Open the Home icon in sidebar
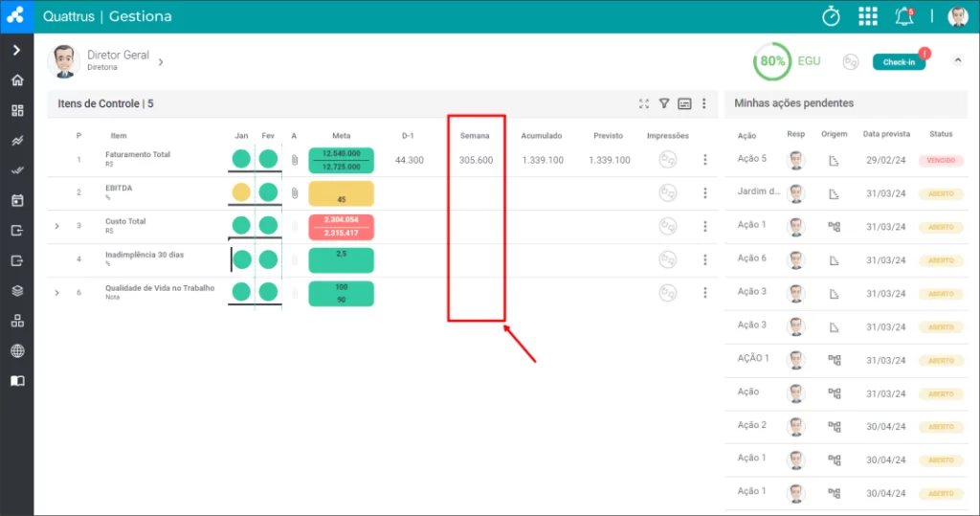This screenshot has width=980, height=516. 17,80
